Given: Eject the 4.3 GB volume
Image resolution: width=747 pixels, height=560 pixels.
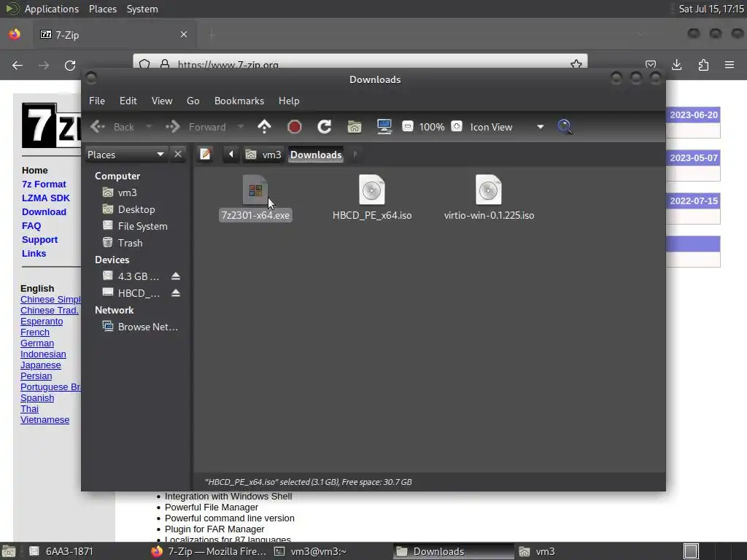Looking at the screenshot, I should click(x=176, y=276).
